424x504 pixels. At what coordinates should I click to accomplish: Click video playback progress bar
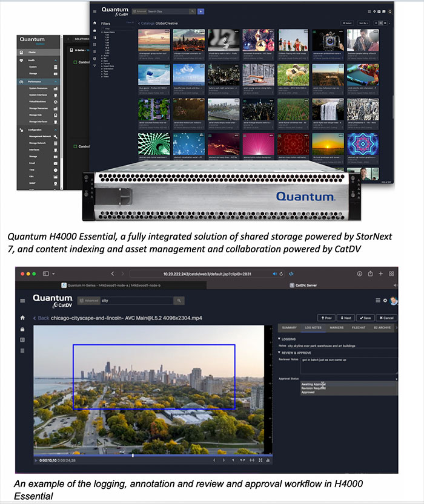[153, 455]
